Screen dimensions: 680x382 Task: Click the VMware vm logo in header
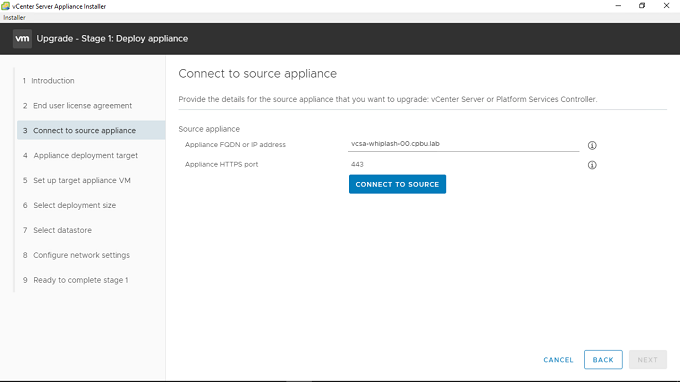pyautogui.click(x=22, y=39)
